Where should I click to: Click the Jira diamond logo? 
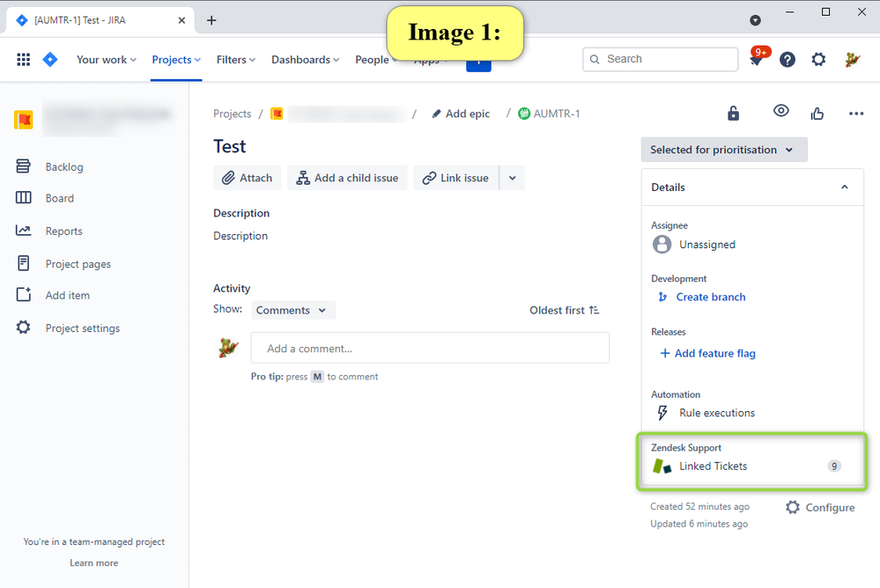[50, 60]
